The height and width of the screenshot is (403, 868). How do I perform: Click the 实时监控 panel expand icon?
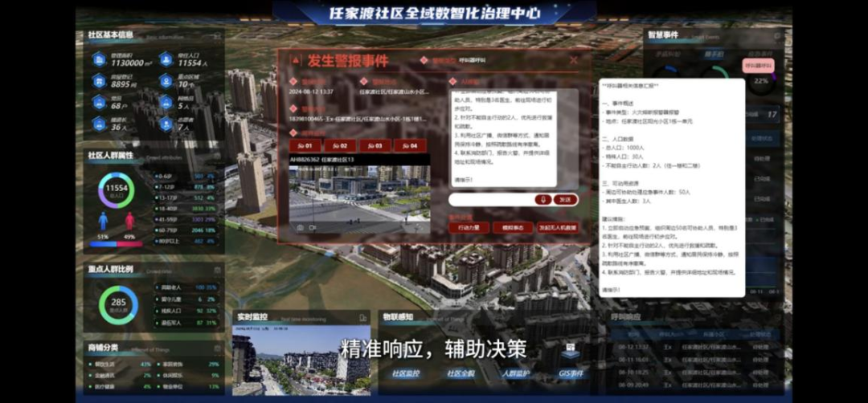pos(362,318)
